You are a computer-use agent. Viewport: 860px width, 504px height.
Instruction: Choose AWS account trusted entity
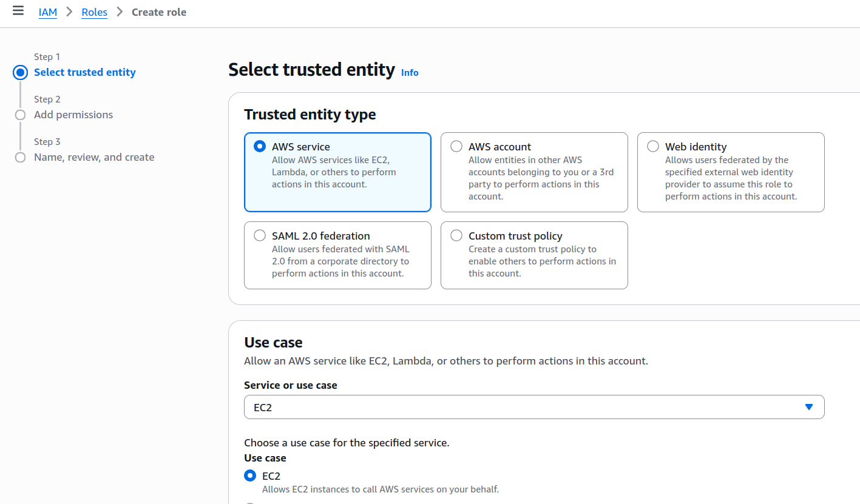point(456,146)
